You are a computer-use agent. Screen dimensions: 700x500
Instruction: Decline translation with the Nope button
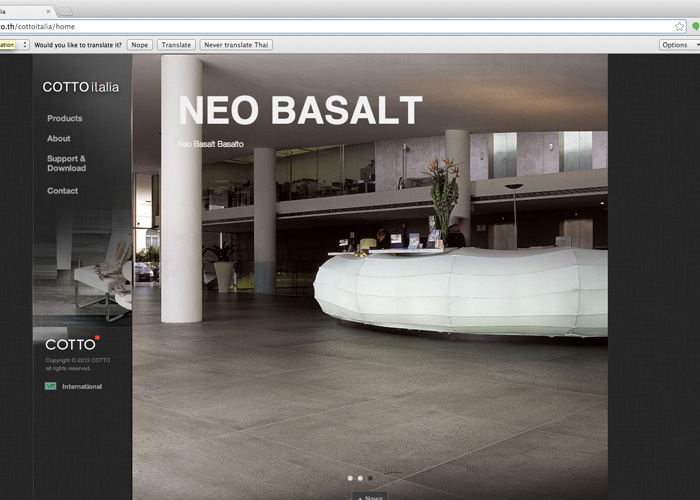(x=140, y=45)
